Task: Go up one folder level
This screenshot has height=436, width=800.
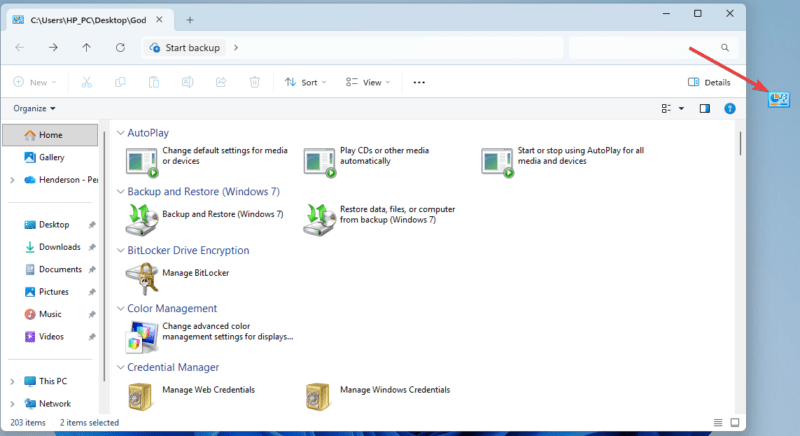Action: pyautogui.click(x=86, y=47)
